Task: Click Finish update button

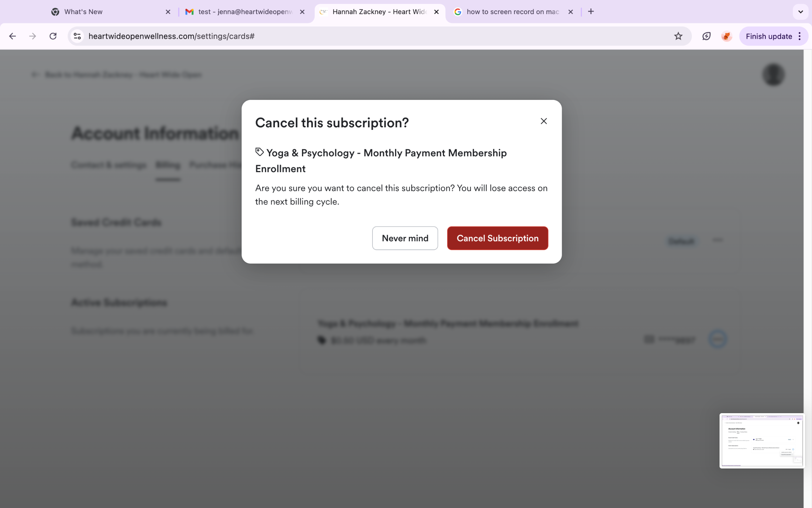Action: pyautogui.click(x=769, y=36)
